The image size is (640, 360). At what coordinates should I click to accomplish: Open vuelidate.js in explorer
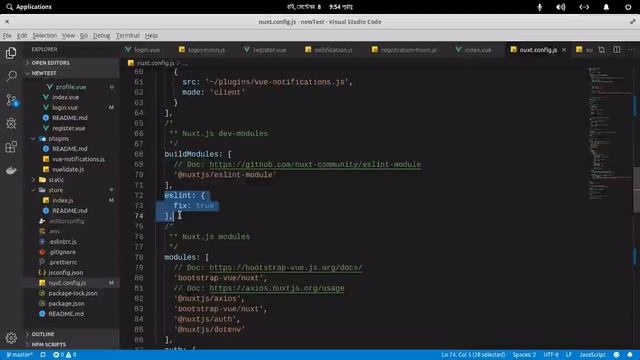(x=68, y=169)
